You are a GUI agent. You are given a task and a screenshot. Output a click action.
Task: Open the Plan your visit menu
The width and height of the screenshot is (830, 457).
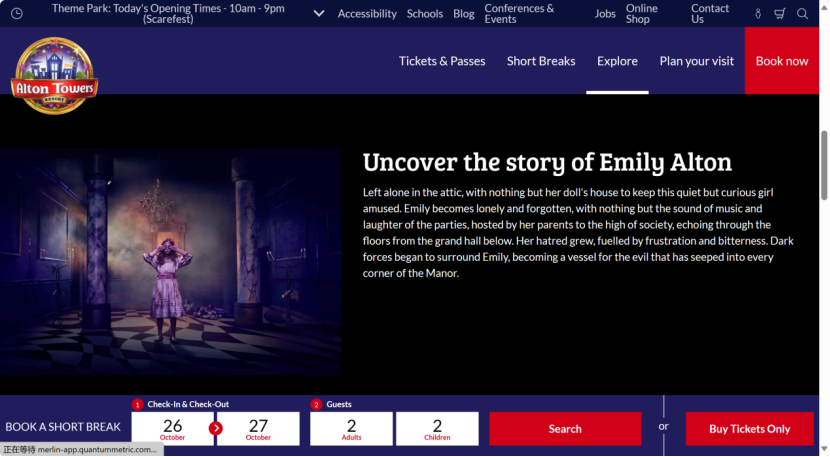point(697,61)
